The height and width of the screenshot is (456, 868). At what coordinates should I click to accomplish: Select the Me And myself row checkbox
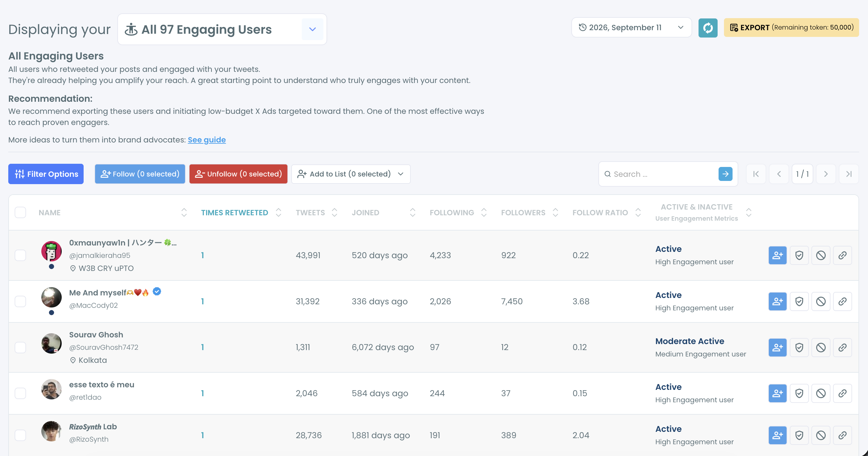click(x=20, y=301)
